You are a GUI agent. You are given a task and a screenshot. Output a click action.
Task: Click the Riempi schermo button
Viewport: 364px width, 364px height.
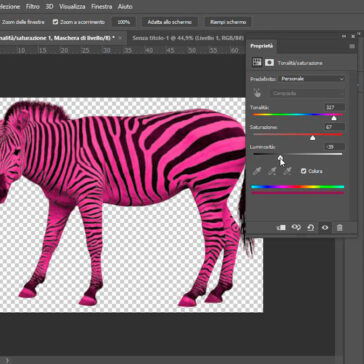tap(228, 22)
